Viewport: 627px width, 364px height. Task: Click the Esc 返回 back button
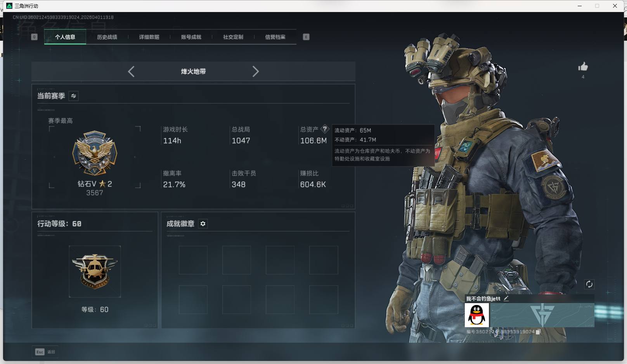[x=45, y=352]
